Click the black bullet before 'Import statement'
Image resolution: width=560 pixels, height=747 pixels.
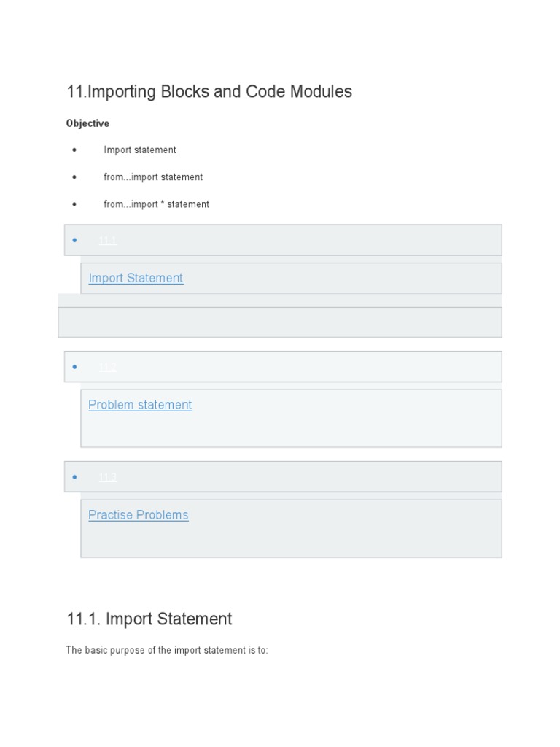pyautogui.click(x=74, y=150)
